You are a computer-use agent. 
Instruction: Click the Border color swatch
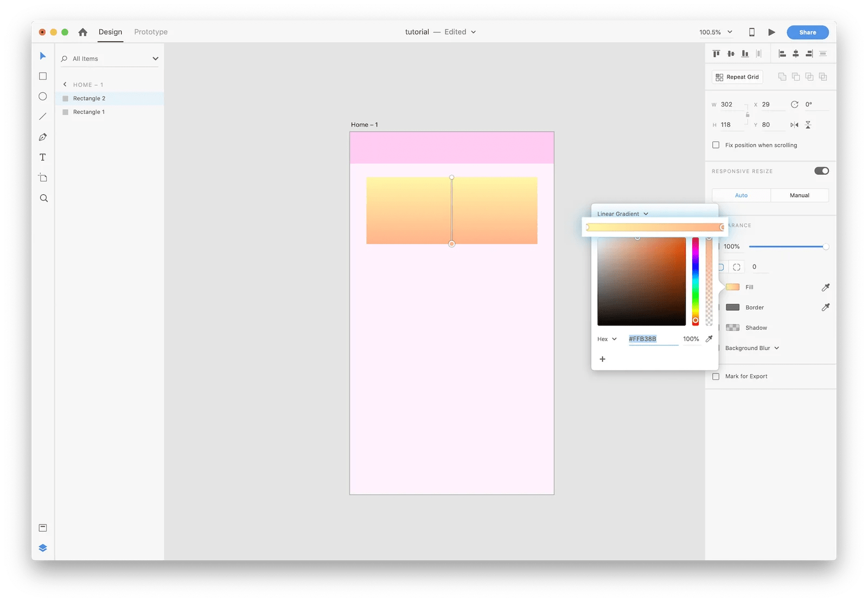[x=732, y=308]
